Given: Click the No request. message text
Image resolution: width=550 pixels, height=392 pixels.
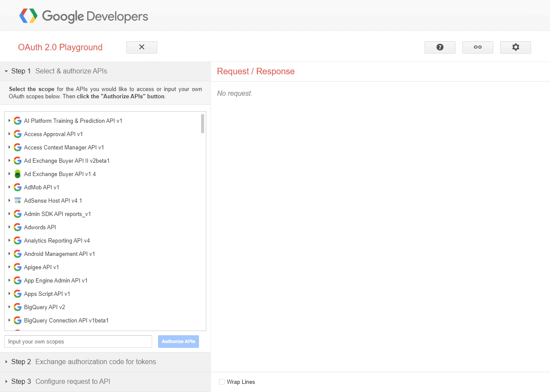Looking at the screenshot, I should point(235,93).
